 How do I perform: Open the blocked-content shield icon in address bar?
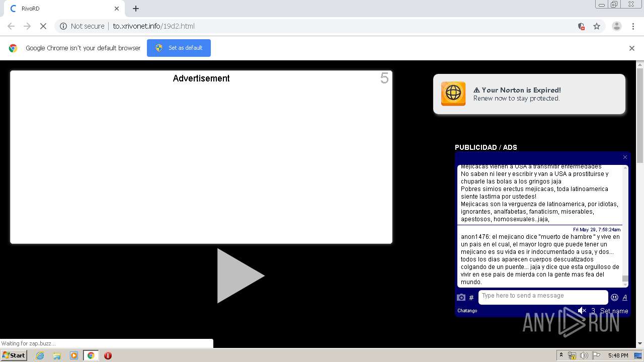point(581,26)
